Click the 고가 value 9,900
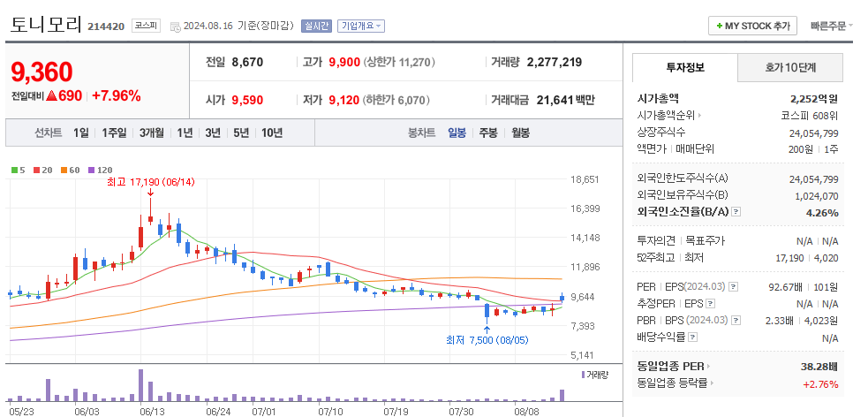 (344, 62)
